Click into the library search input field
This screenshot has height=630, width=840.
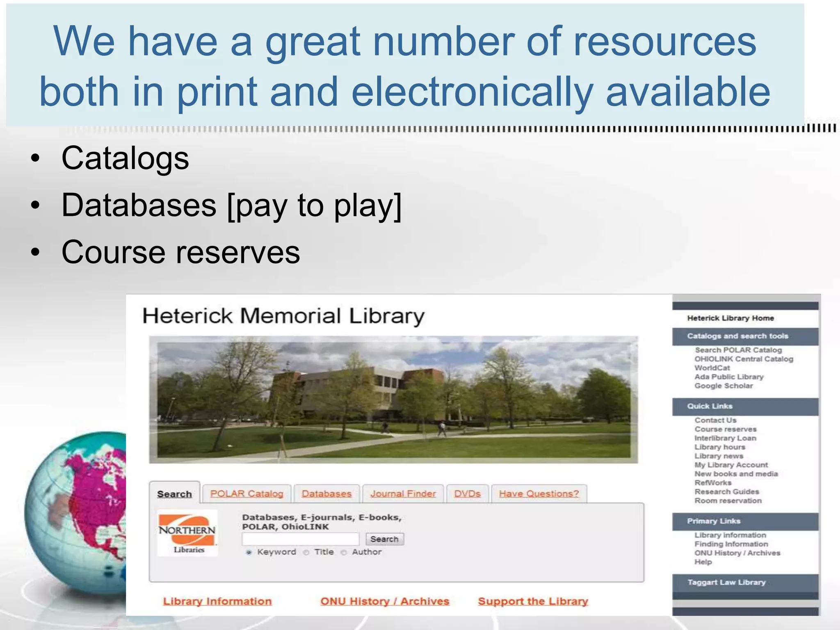tap(301, 539)
